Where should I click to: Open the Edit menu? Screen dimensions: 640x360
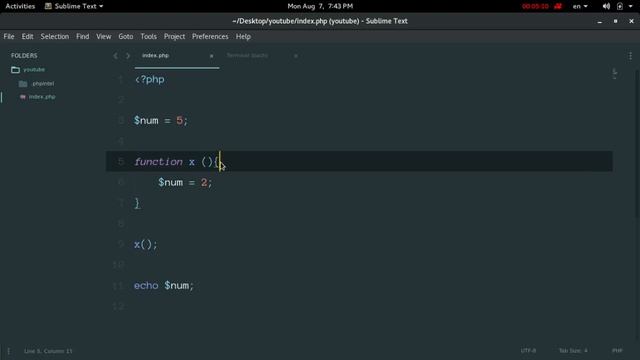tap(27, 36)
